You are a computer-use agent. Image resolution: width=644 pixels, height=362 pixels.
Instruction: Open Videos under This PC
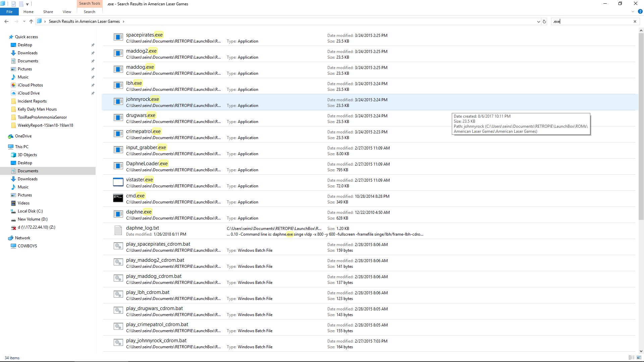coord(23,203)
